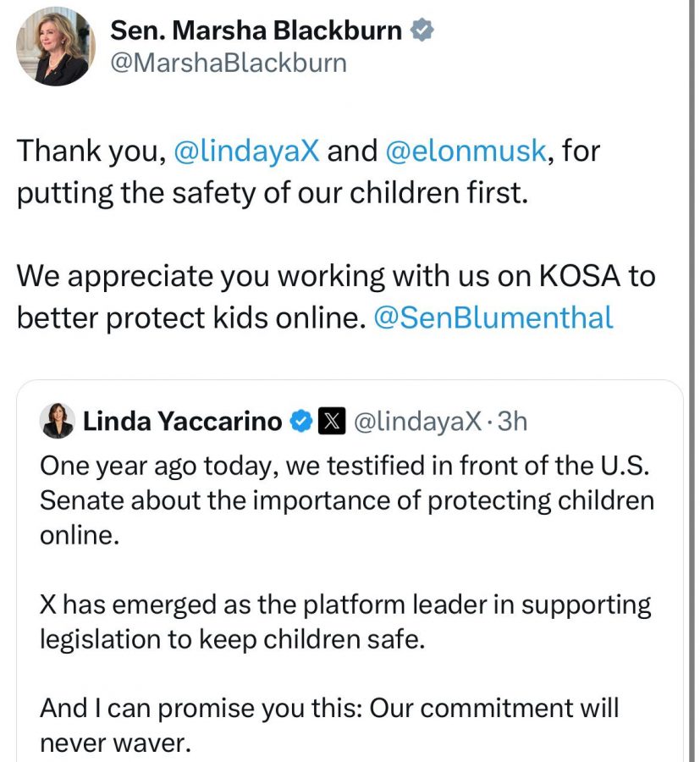Open Sen. Marsha Blackburn's profile photo

click(x=56, y=47)
